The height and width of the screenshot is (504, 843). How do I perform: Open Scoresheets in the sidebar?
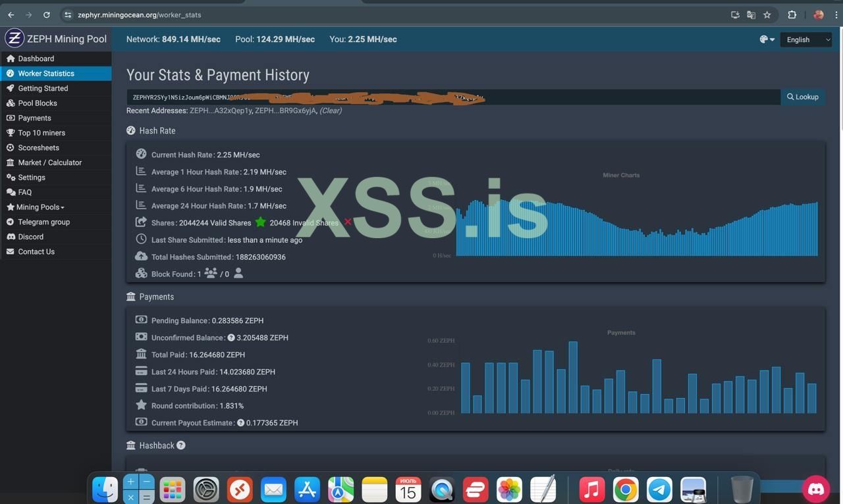pyautogui.click(x=55, y=148)
